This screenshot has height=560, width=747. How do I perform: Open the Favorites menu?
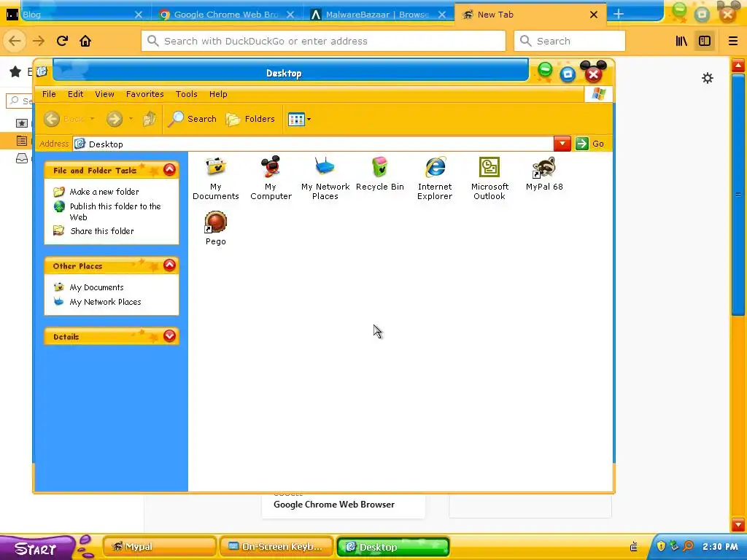click(x=145, y=94)
